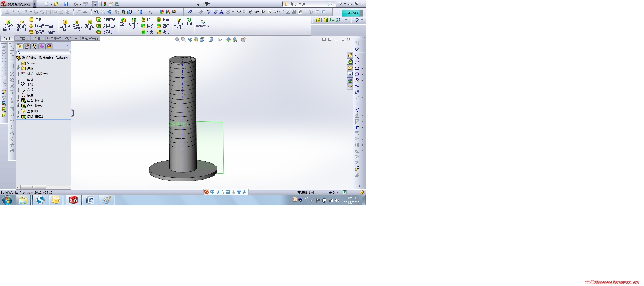Open the Design Library task pane tab
Image resolution: width=644 pixels, height=286 pixels.
click(350, 62)
